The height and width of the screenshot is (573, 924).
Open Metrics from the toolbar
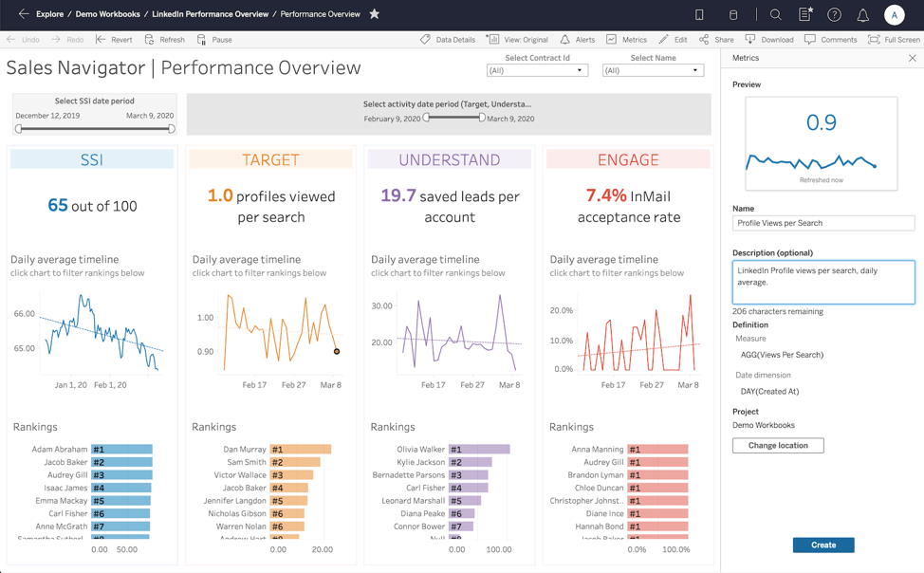pyautogui.click(x=626, y=40)
